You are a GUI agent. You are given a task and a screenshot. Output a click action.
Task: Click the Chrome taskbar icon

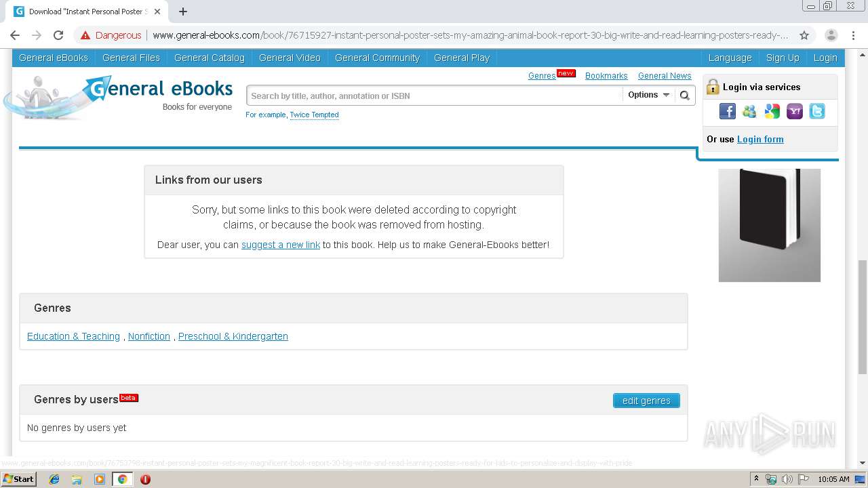[122, 479]
